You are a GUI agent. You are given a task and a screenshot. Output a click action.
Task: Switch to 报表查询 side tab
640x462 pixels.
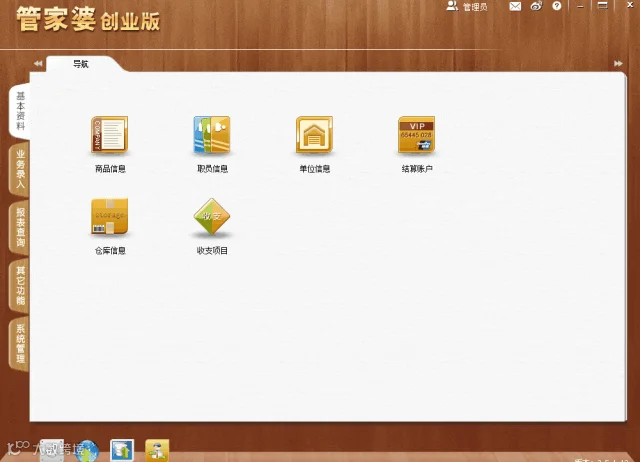pos(20,227)
